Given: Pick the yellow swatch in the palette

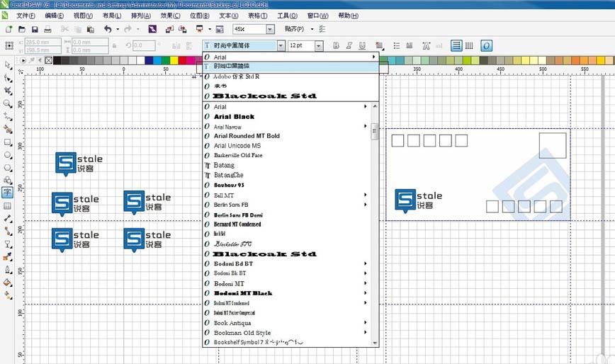Looking at the screenshot, I should click(174, 60).
